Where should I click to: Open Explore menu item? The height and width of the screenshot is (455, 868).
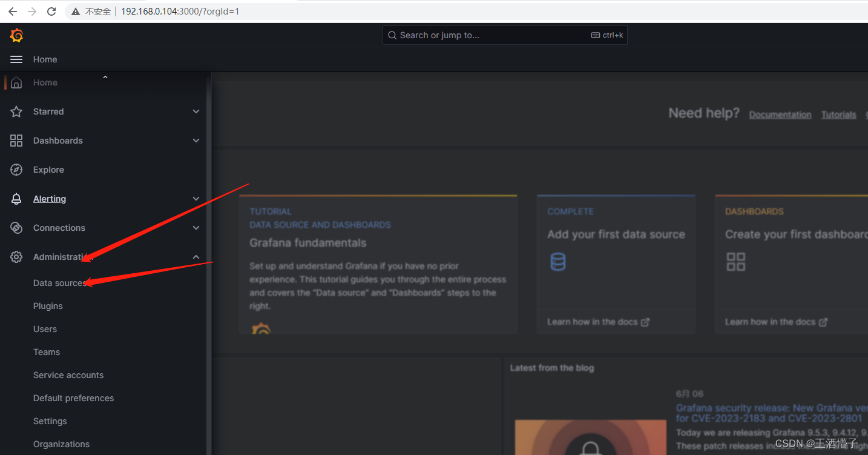coord(48,170)
